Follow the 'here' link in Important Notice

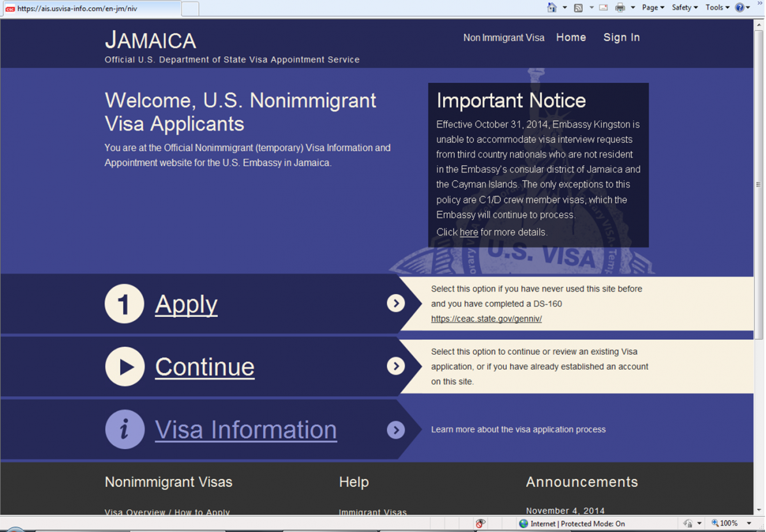(469, 232)
